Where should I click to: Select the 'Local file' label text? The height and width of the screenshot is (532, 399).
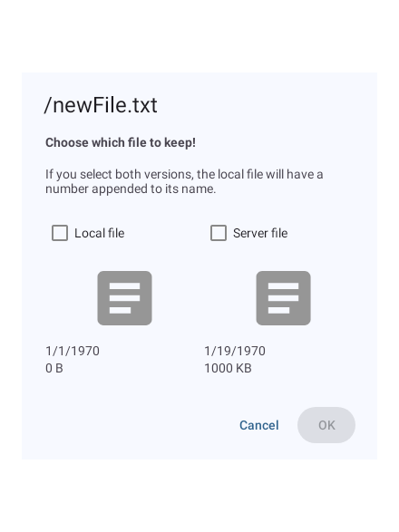point(100,233)
